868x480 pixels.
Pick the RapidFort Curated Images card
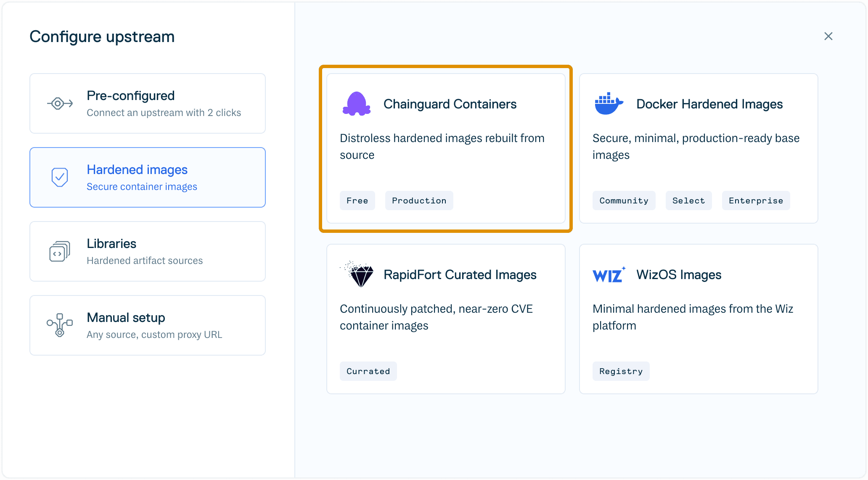coord(446,319)
